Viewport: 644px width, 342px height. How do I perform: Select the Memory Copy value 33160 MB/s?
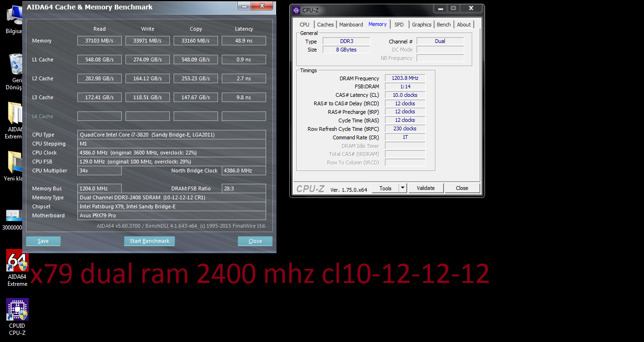[x=196, y=41]
